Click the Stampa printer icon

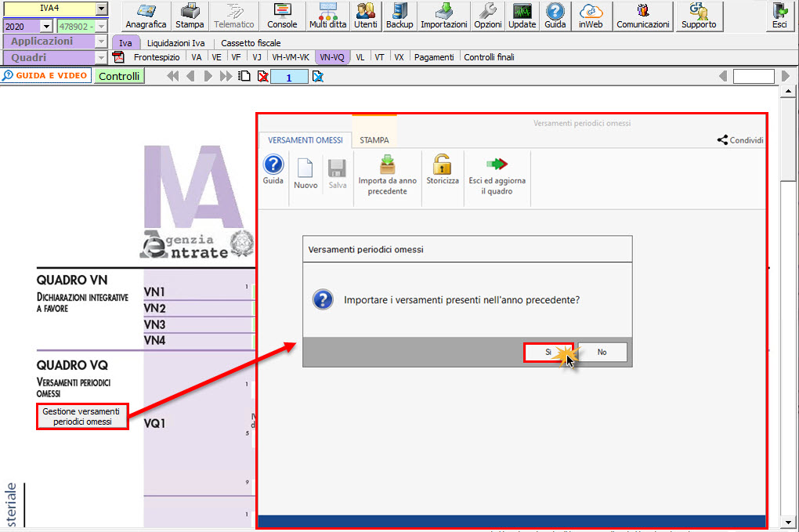point(190,16)
